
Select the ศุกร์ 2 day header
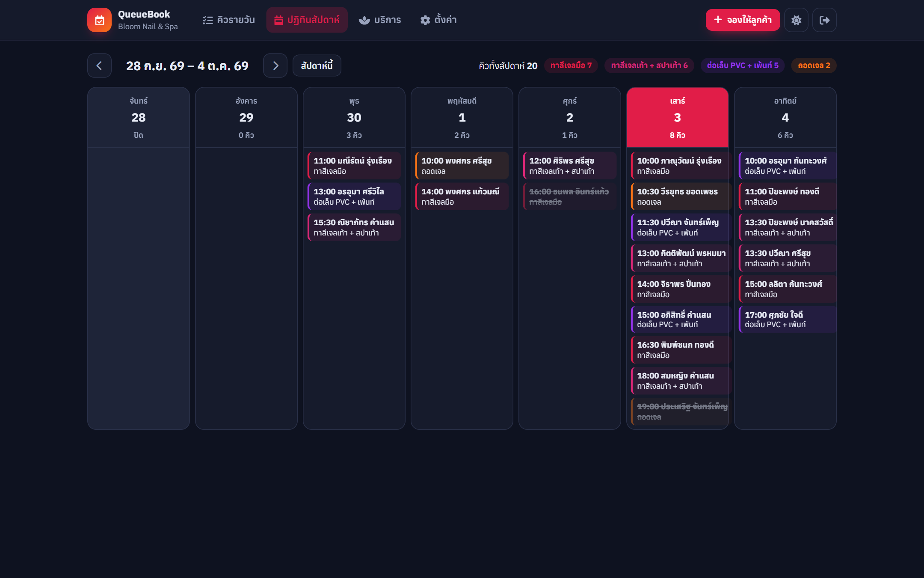point(570,118)
